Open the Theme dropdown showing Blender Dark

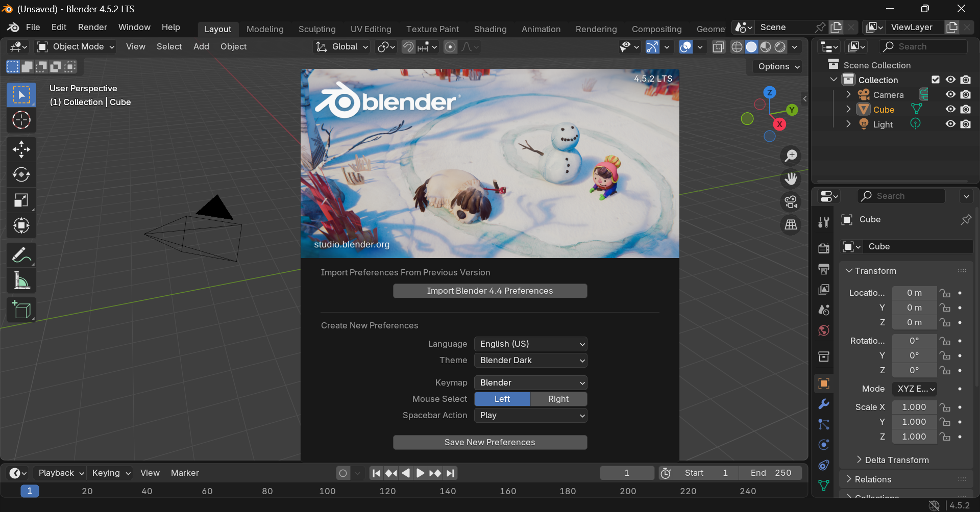(530, 360)
